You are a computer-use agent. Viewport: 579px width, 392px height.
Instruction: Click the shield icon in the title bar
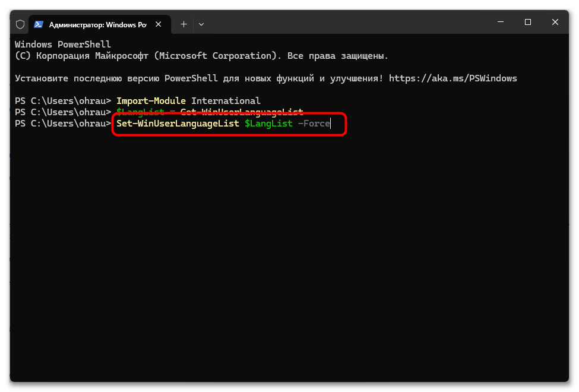[x=20, y=24]
